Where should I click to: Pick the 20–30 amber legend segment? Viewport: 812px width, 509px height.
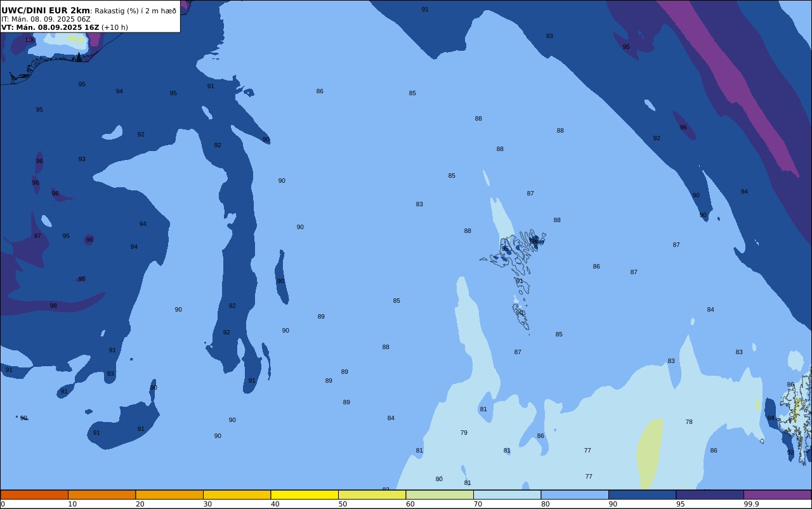[x=169, y=494]
